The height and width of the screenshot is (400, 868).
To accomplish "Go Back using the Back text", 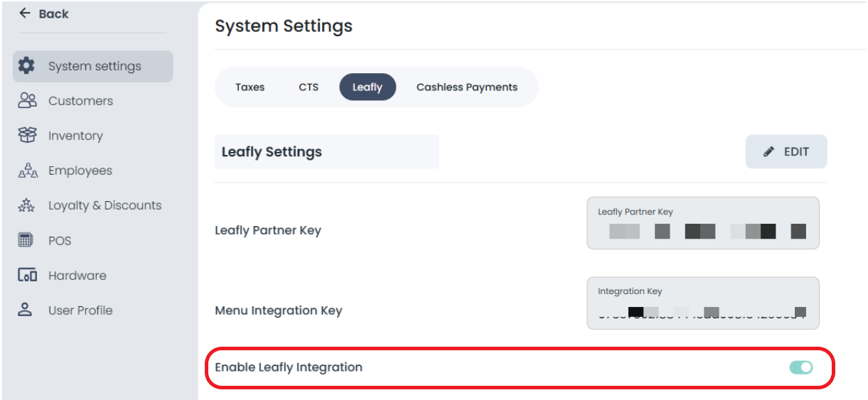I will 53,13.
